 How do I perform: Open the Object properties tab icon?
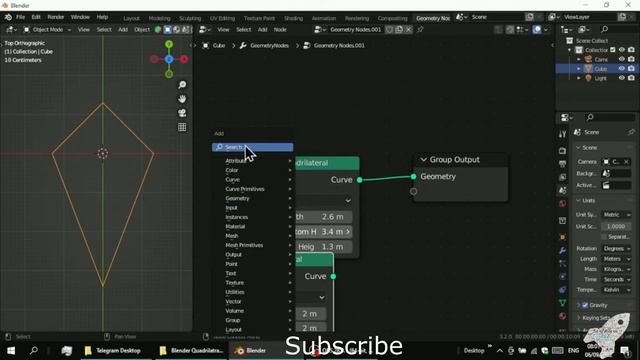click(562, 237)
